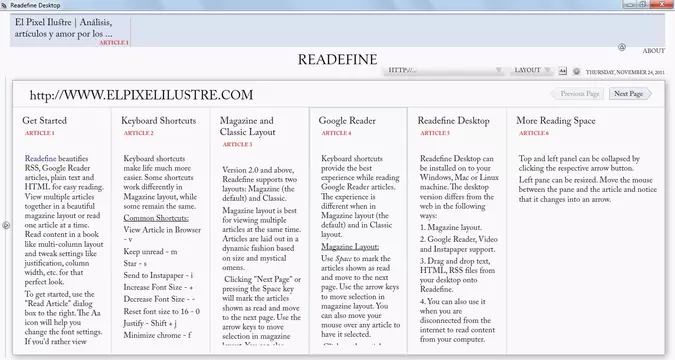The height and width of the screenshot is (360, 675).
Task: Click the Previous Page button
Action: 578,94
